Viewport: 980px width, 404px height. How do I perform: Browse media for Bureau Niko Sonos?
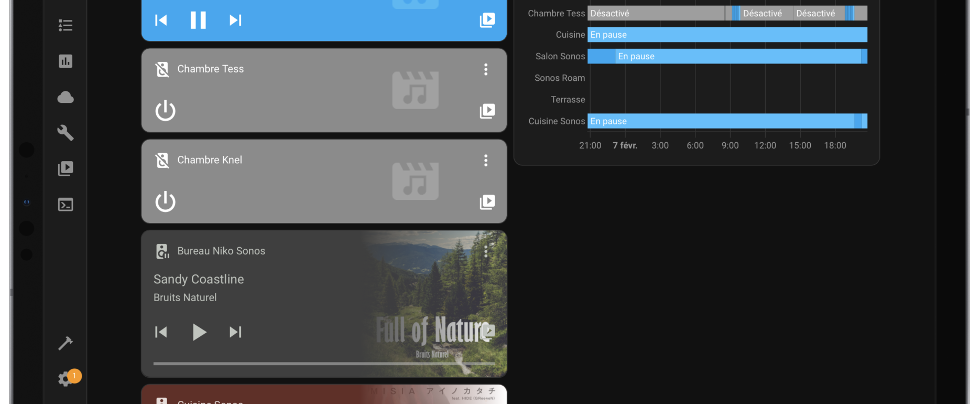point(487,331)
